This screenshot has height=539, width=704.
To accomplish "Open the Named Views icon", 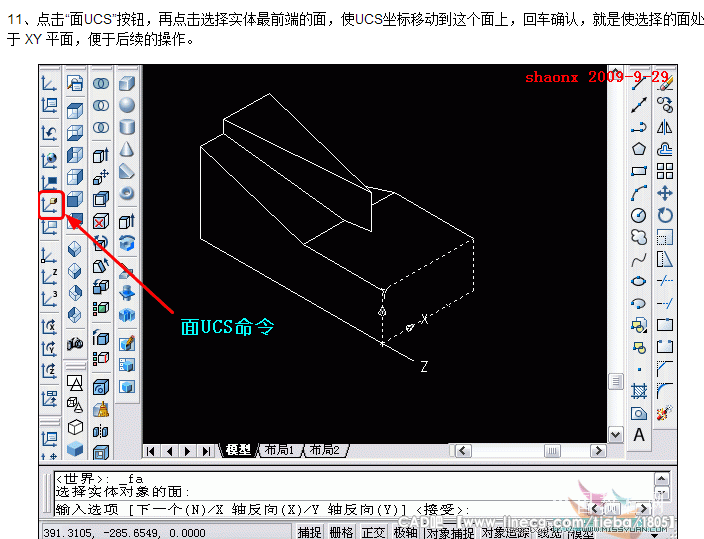I will click(x=75, y=84).
